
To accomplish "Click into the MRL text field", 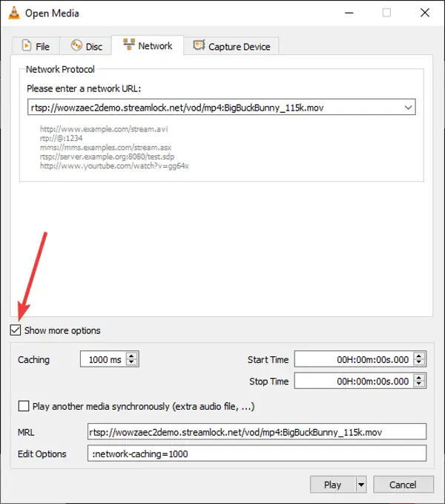I will (x=257, y=432).
